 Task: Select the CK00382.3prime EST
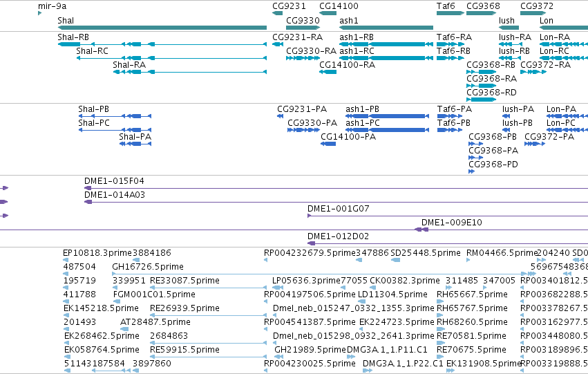(372, 288)
